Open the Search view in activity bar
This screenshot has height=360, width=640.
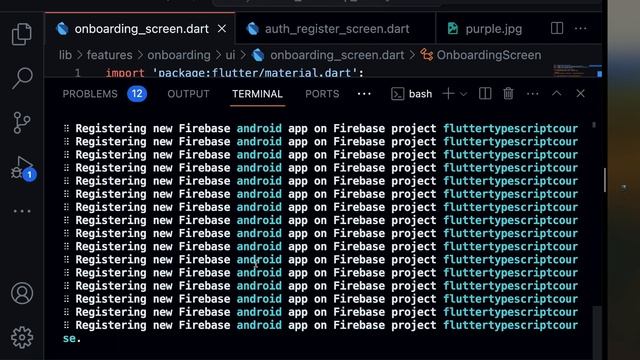pyautogui.click(x=22, y=78)
